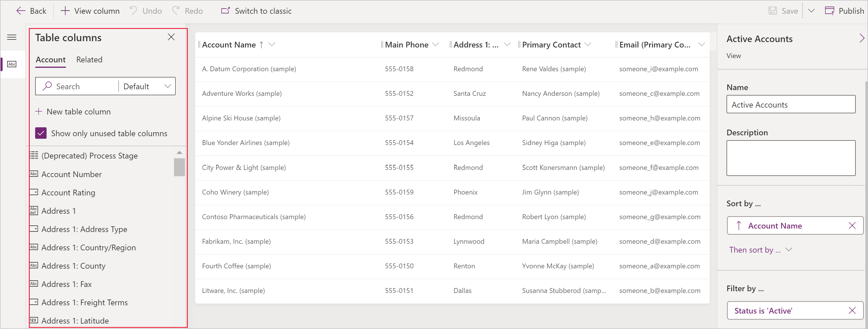This screenshot has height=329, width=868.
Task: Click the Save icon in toolbar
Action: tap(772, 10)
